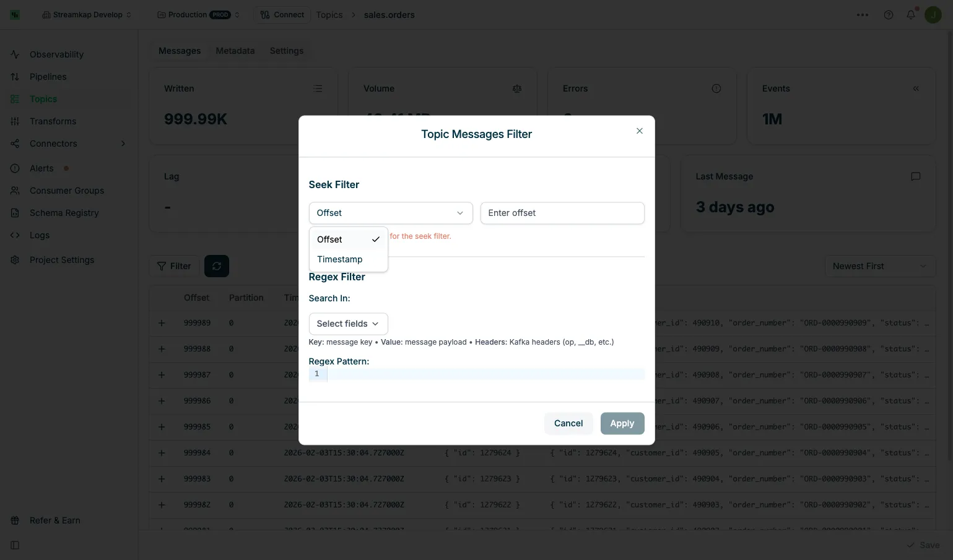Click the Refer & Earn gift icon

[x=15, y=520]
